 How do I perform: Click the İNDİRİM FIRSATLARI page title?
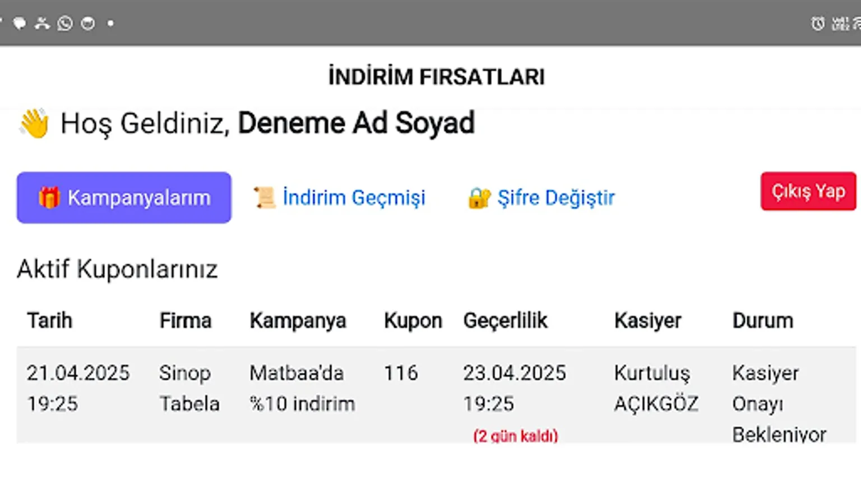click(x=436, y=76)
